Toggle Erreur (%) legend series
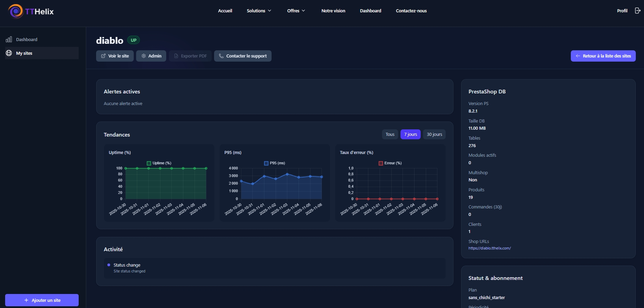 390,163
